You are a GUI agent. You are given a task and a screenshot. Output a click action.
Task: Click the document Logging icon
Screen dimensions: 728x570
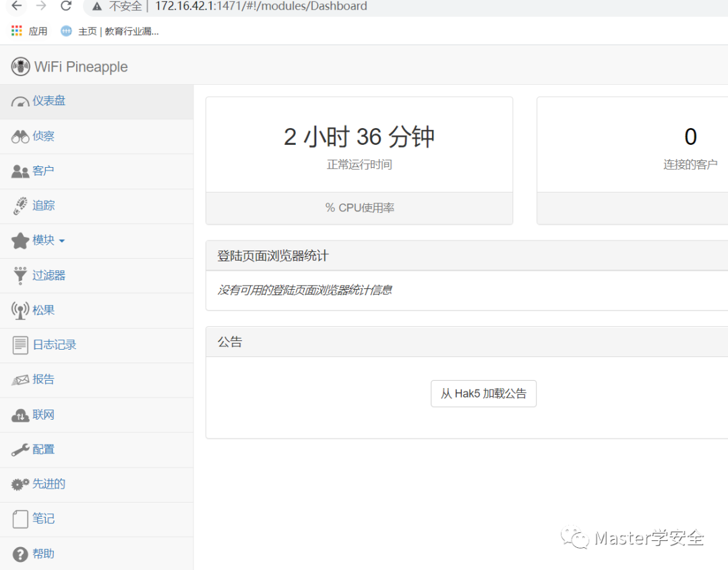coord(20,345)
